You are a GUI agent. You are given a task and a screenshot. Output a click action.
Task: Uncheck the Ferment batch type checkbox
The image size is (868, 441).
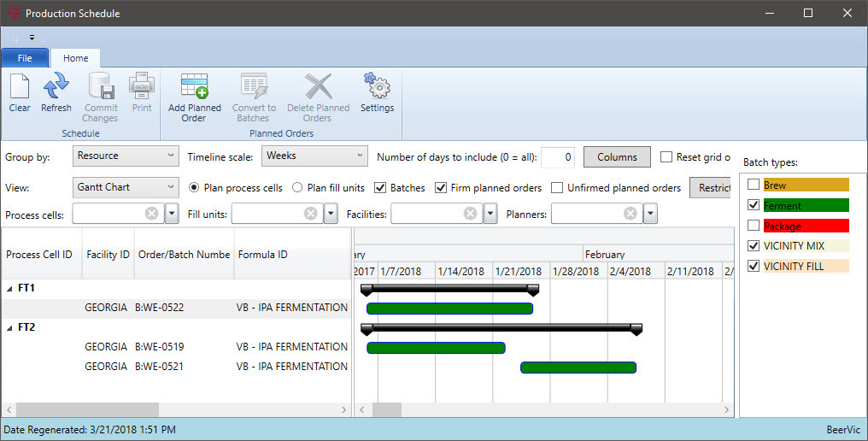point(754,205)
